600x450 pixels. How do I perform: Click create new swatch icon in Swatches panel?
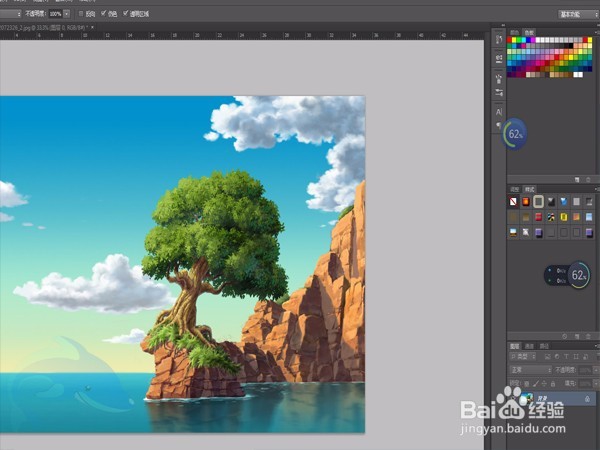coord(577,179)
